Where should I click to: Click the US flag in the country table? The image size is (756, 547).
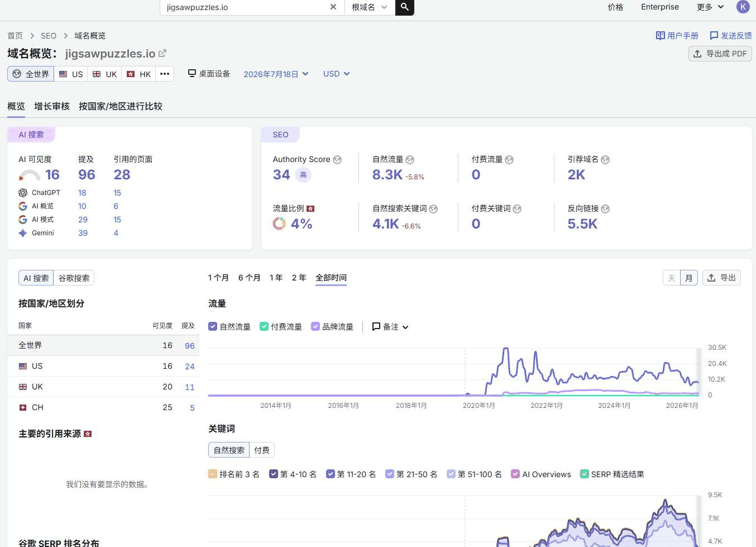(x=23, y=367)
